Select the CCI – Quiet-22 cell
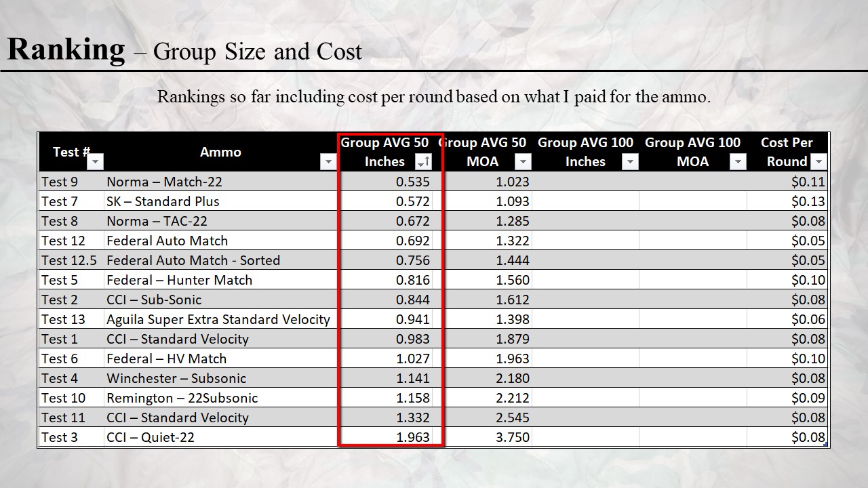 [x=220, y=437]
